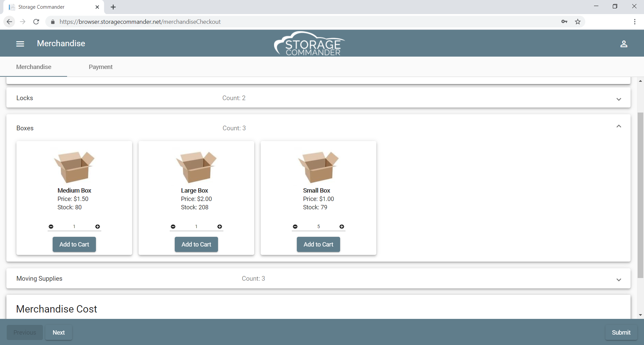Collapse the Boxes section

[x=619, y=126]
